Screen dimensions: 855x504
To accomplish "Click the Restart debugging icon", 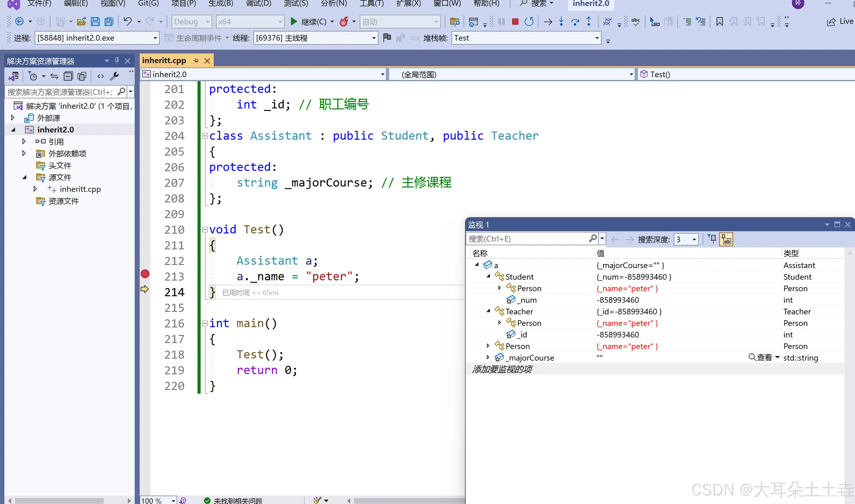I will coord(529,22).
